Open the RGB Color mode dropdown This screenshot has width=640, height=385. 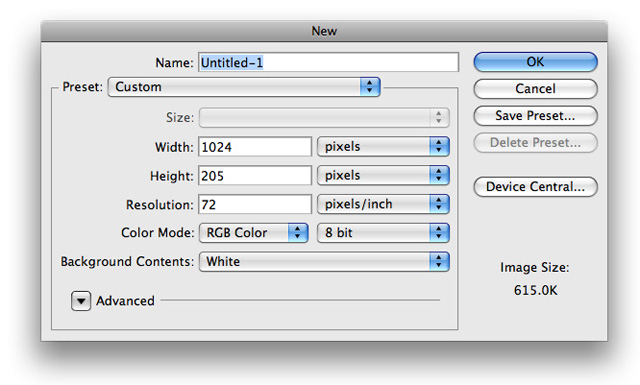(x=253, y=233)
